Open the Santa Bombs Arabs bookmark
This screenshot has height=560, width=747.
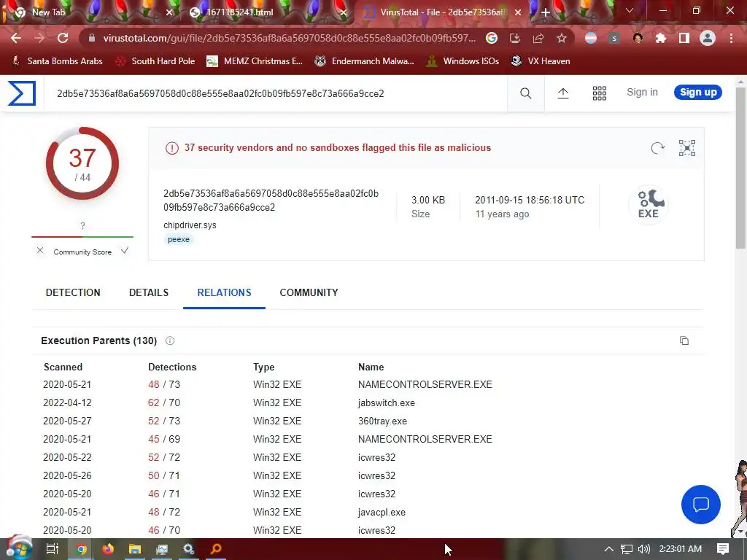pyautogui.click(x=57, y=61)
